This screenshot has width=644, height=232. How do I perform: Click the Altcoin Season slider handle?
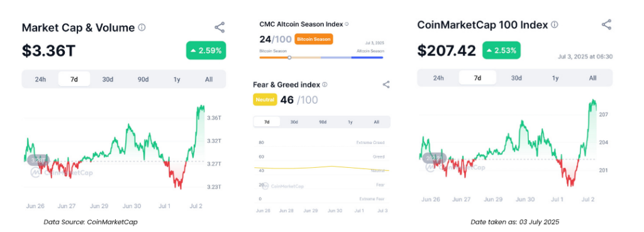click(289, 57)
